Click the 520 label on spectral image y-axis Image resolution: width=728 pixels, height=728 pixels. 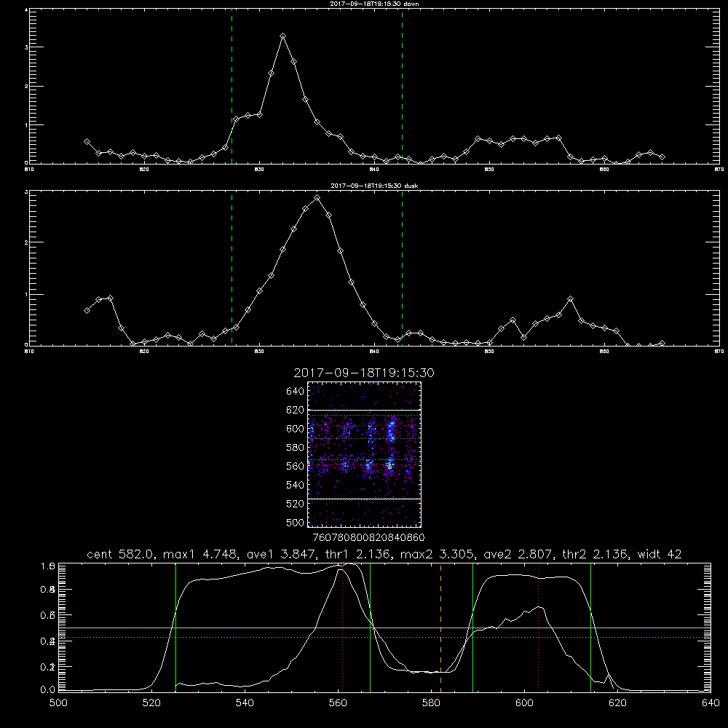295,504
